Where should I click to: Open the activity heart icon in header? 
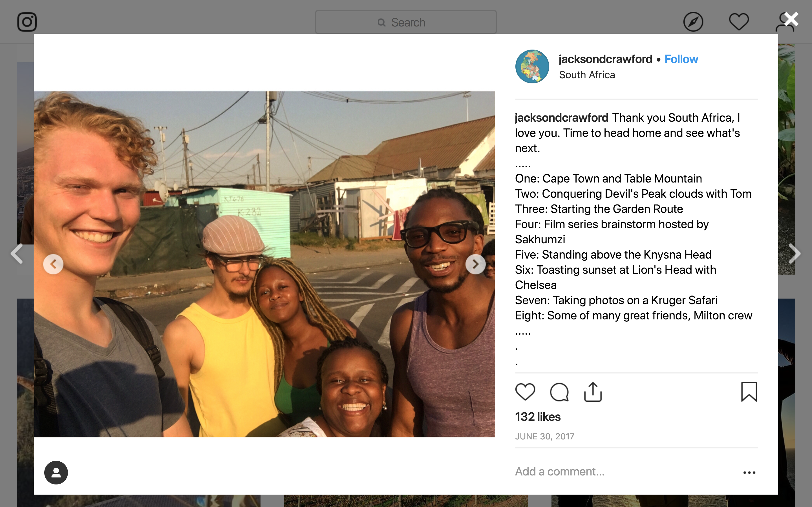(x=739, y=22)
